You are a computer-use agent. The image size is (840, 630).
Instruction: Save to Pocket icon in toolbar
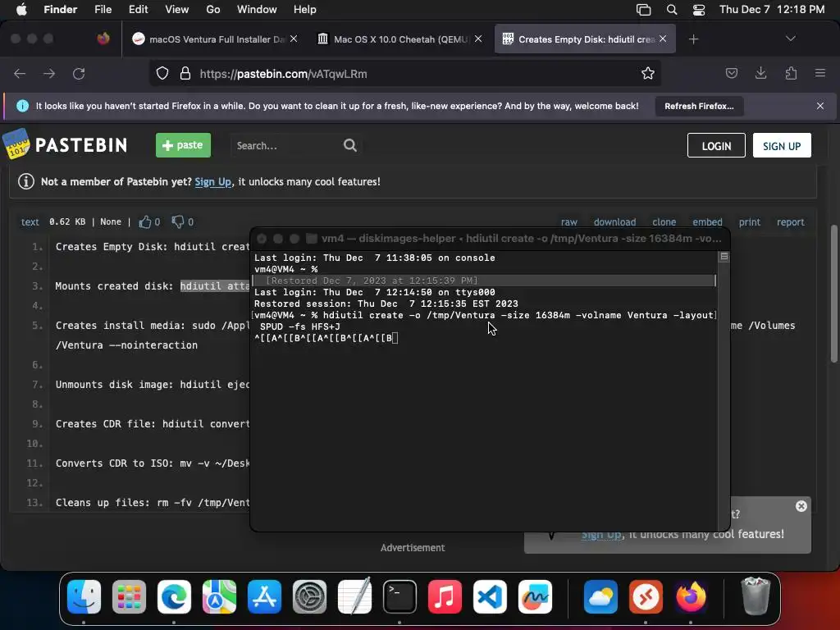(731, 73)
